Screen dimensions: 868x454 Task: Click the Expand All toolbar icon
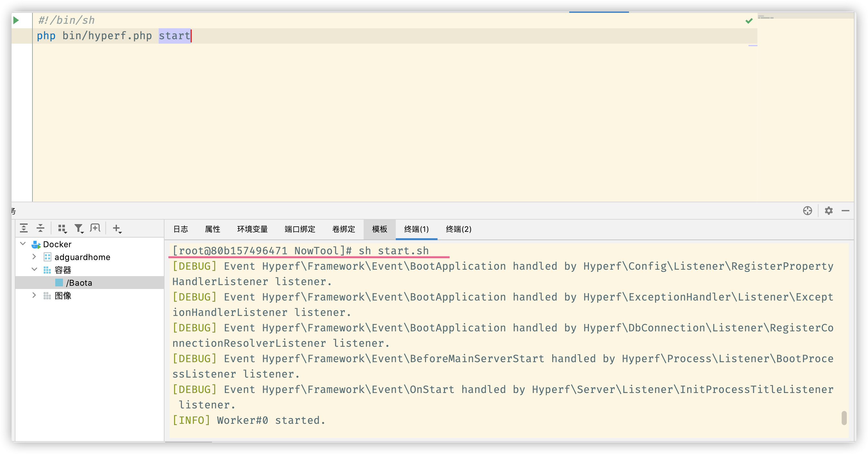pos(23,228)
